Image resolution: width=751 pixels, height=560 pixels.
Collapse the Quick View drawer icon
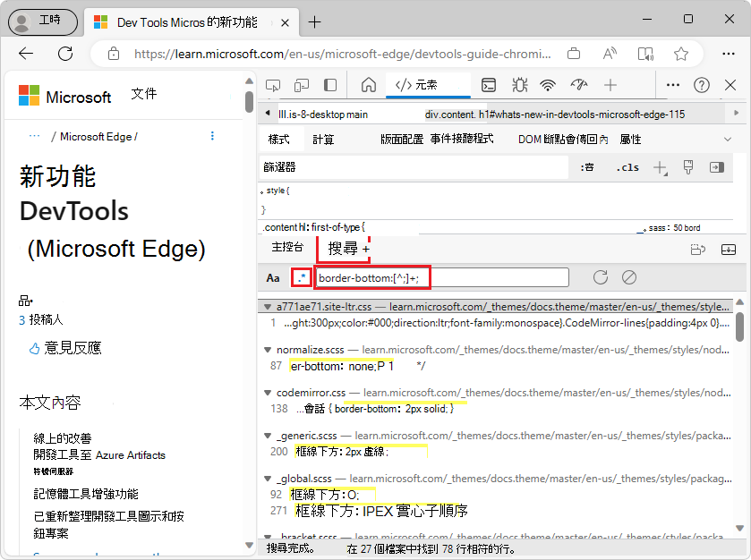coord(729,250)
